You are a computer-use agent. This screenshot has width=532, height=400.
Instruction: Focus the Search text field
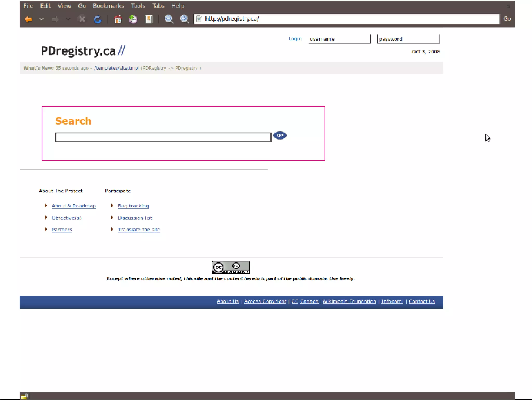[x=163, y=137]
